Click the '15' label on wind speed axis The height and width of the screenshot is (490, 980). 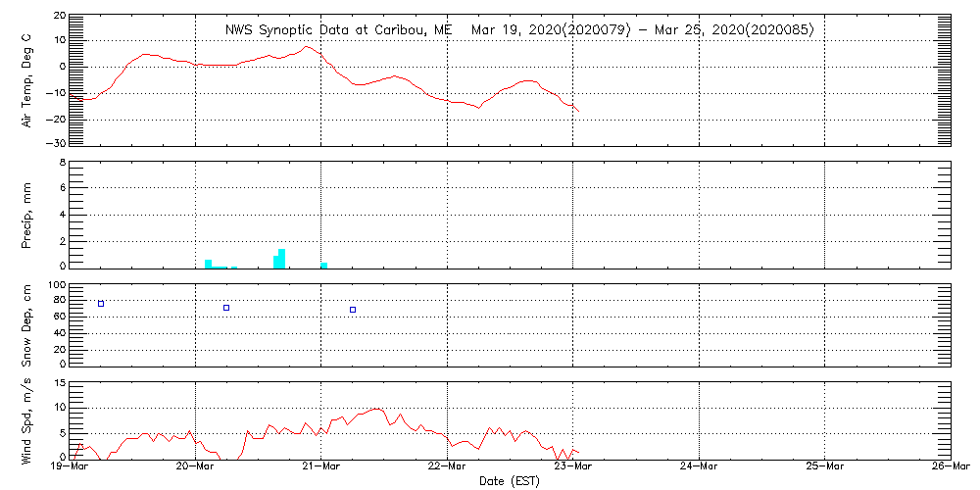(60, 382)
